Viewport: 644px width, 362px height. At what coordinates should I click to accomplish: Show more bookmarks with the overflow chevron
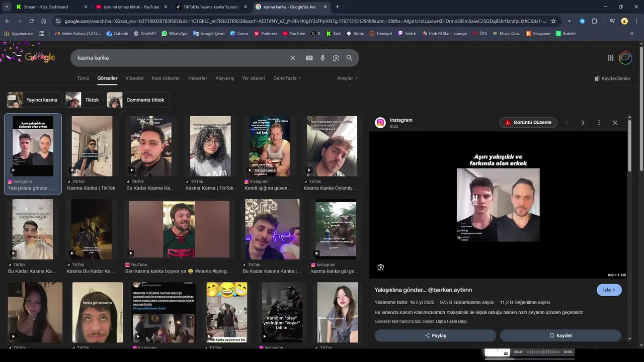631,34
